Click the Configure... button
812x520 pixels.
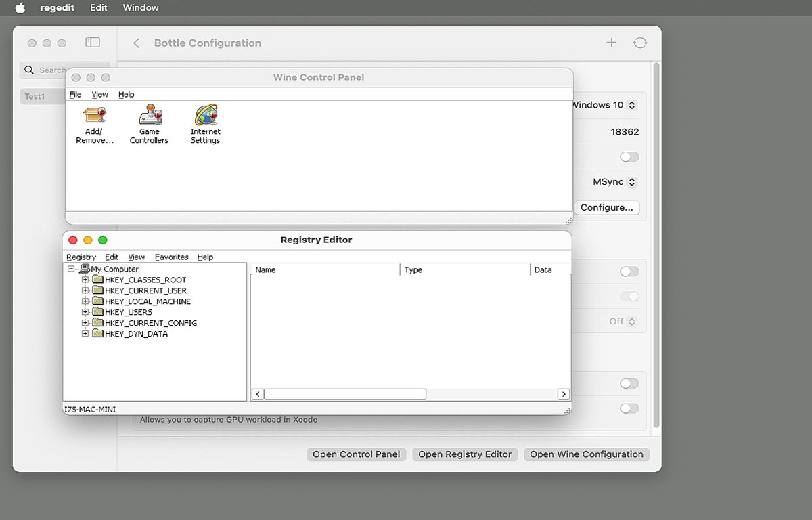[607, 207]
